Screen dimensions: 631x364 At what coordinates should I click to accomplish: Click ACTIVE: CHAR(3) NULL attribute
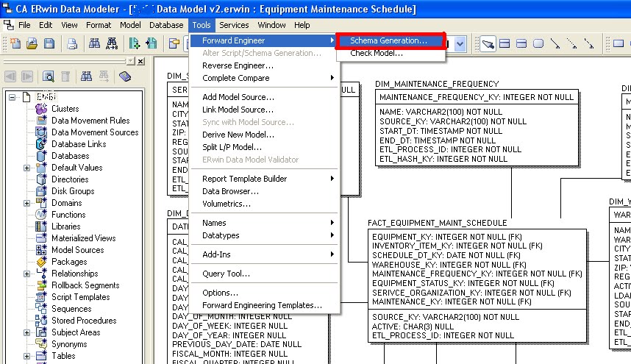(413, 326)
